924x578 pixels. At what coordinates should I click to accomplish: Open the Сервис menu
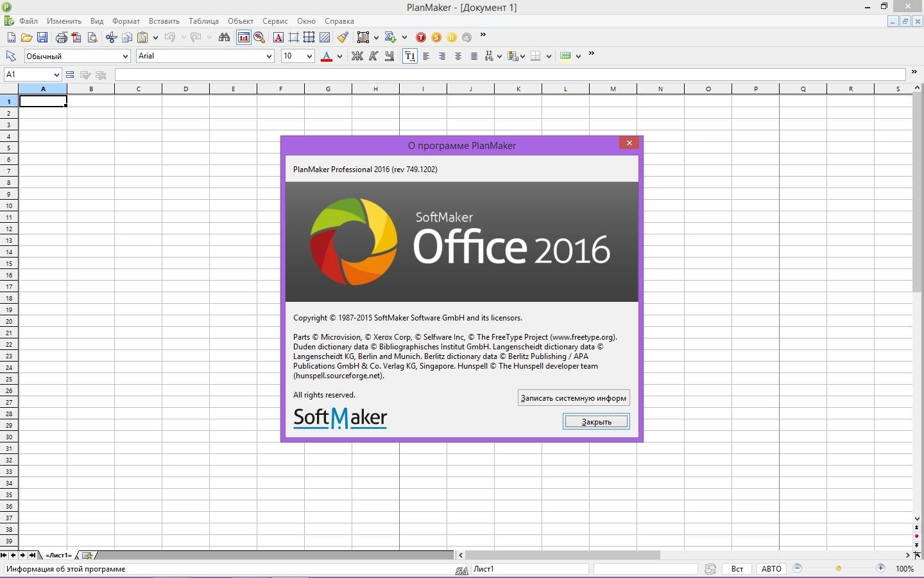point(275,21)
